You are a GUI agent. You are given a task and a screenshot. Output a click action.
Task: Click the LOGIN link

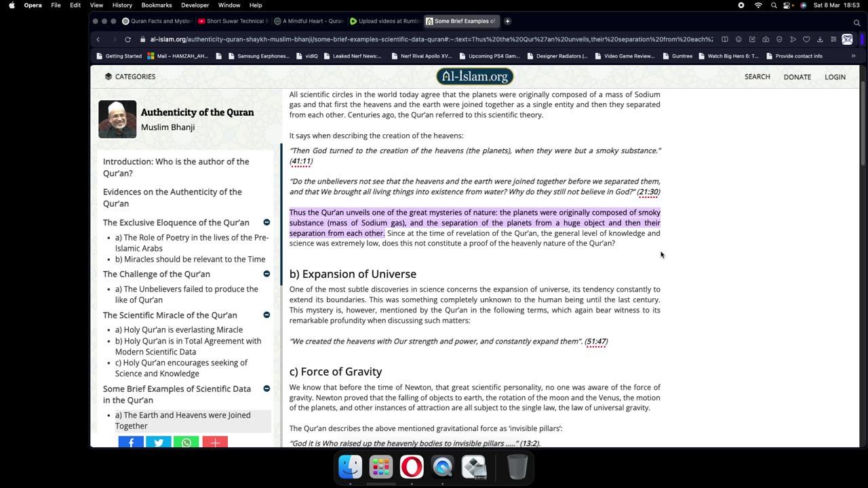835,77
